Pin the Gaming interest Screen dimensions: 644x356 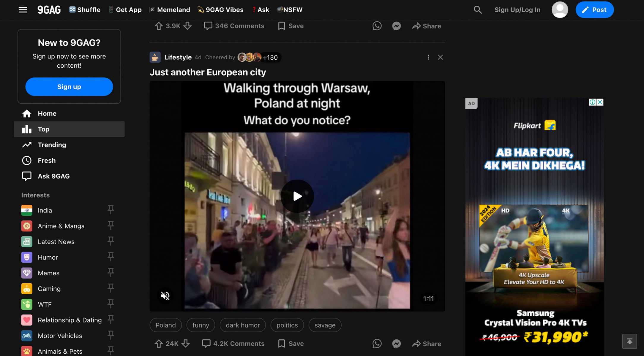pos(111,289)
